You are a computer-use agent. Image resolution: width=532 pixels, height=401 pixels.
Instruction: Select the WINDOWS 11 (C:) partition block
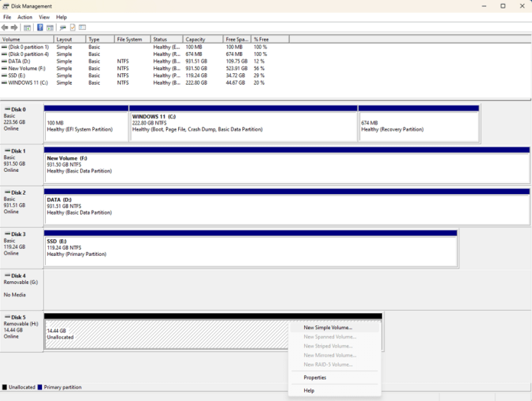click(x=243, y=126)
